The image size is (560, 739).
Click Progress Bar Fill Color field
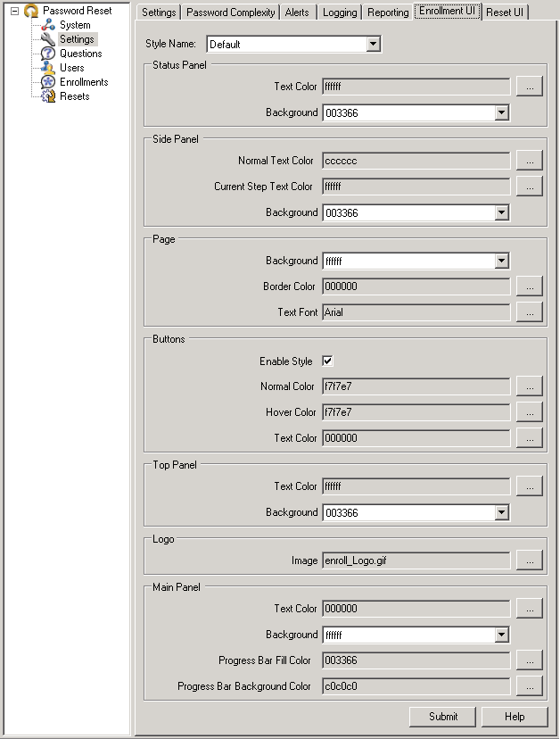pyautogui.click(x=416, y=660)
